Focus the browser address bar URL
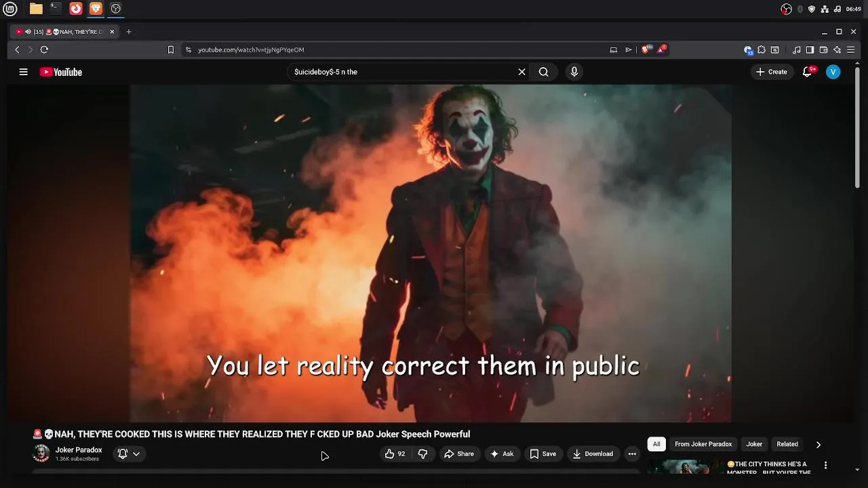 click(251, 49)
